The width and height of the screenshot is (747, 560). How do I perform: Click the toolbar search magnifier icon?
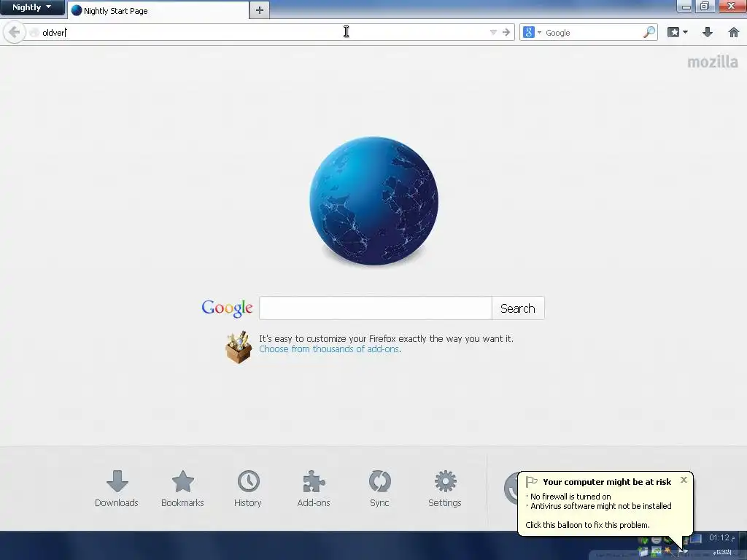(x=649, y=32)
